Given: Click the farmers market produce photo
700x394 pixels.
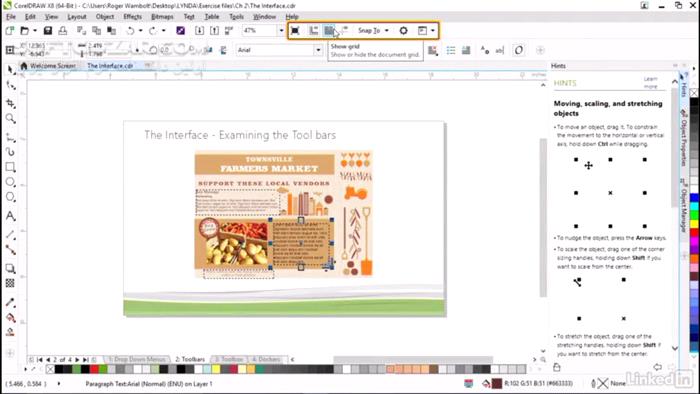Looking at the screenshot, I should (x=237, y=245).
